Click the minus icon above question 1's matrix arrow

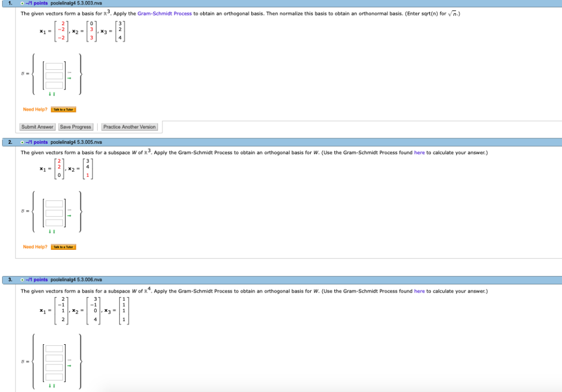69,72
